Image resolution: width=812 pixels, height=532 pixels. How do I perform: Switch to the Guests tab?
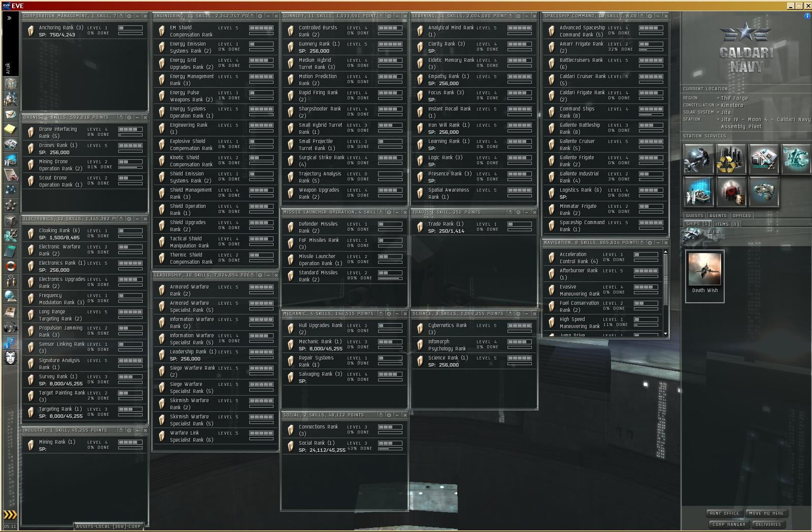pos(695,216)
